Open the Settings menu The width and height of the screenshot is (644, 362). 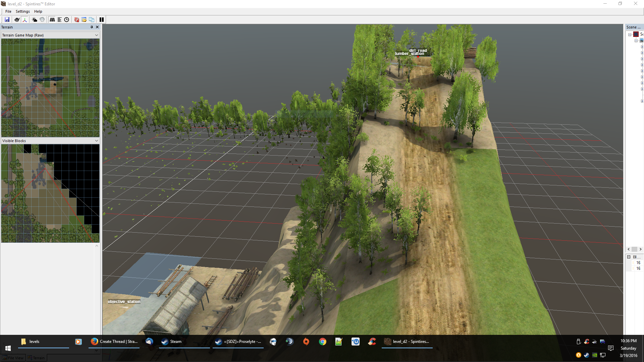point(22,11)
